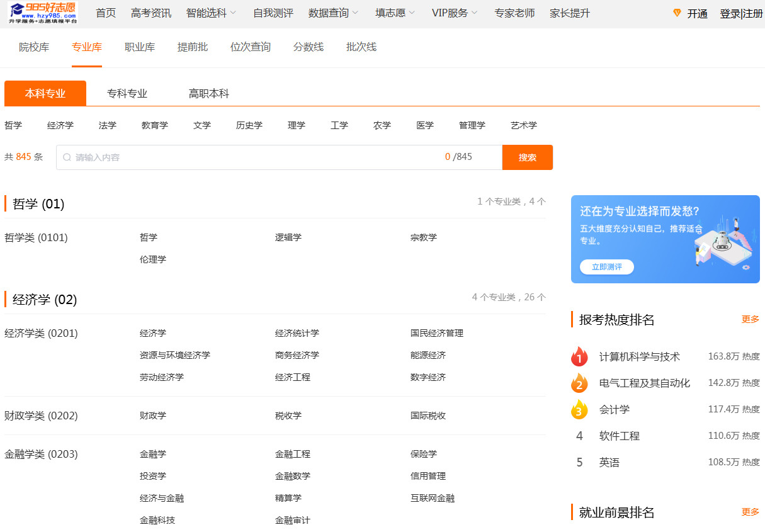Click the rank 2 flame icon
This screenshot has width=765, height=532.
click(579, 383)
